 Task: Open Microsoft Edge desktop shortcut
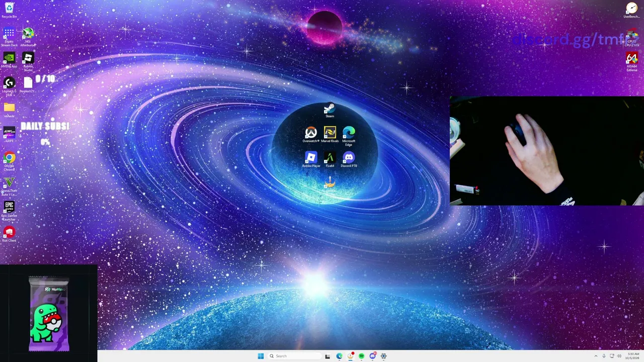pos(349,136)
